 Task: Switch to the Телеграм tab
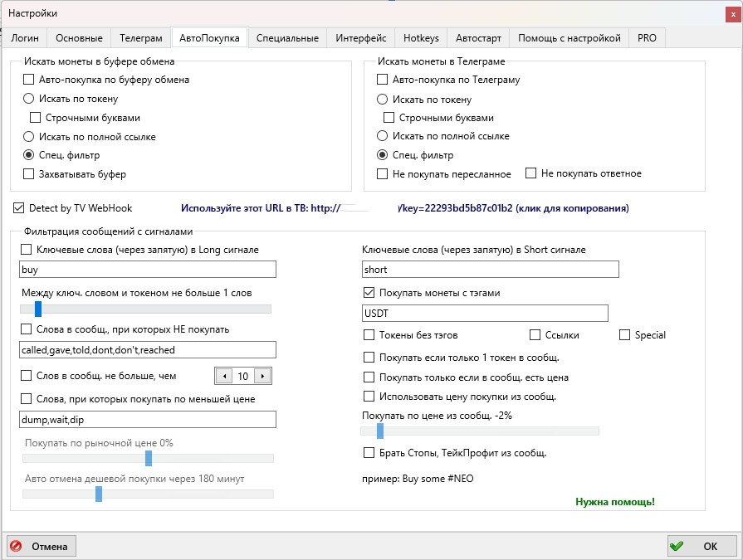point(140,38)
